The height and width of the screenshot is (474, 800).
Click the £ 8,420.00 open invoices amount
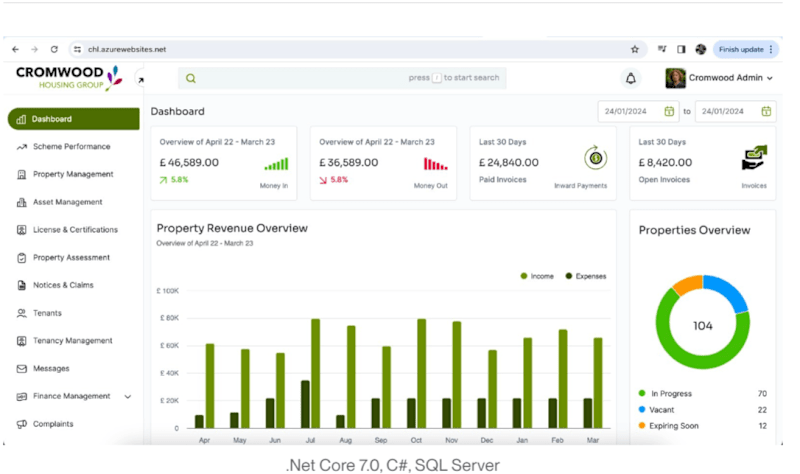click(665, 163)
